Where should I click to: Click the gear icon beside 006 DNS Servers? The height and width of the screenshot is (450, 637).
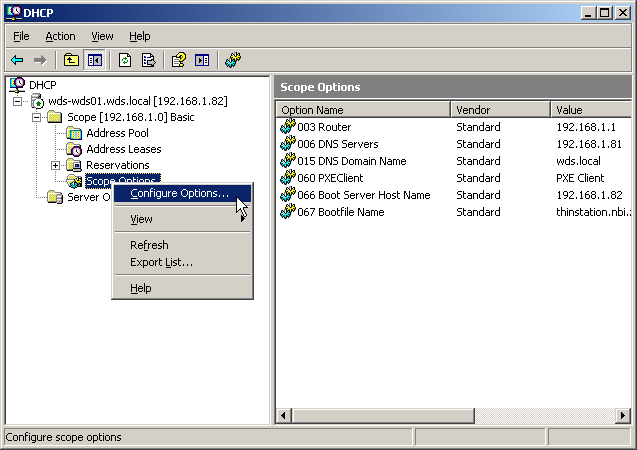click(x=288, y=143)
